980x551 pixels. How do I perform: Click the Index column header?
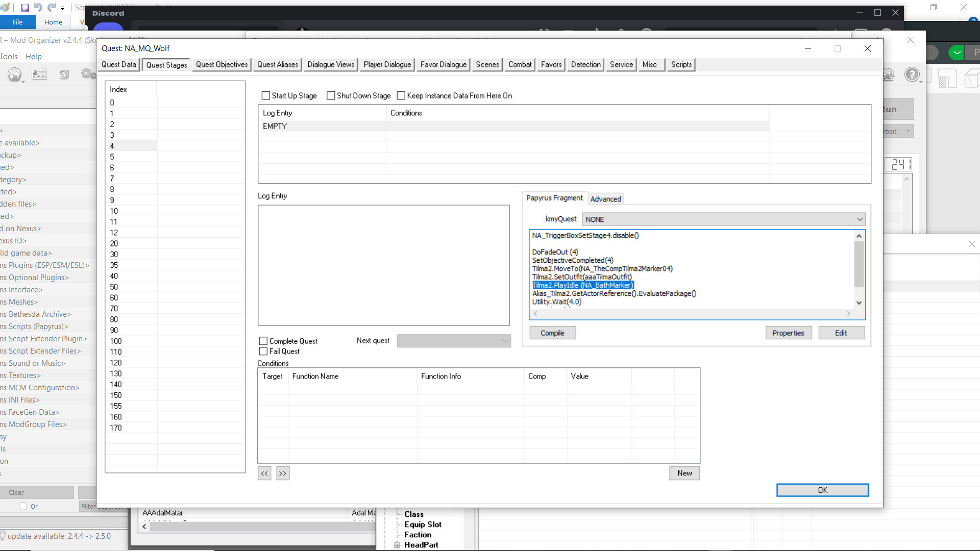pyautogui.click(x=131, y=89)
